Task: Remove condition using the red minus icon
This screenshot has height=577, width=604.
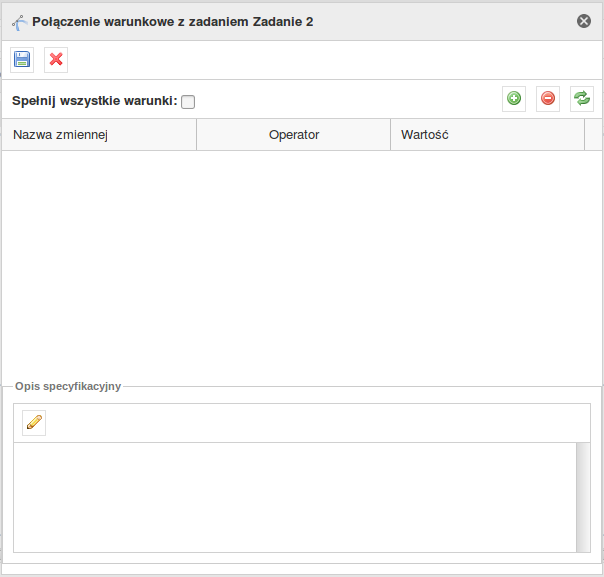Action: click(x=548, y=99)
